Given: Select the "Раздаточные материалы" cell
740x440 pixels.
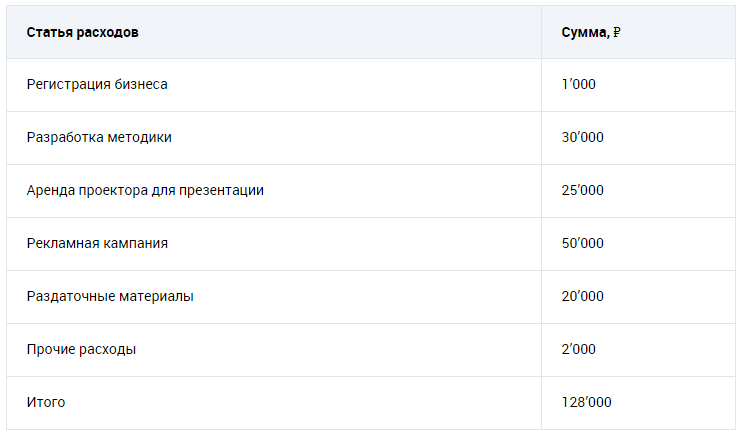Looking at the screenshot, I should click(110, 297).
